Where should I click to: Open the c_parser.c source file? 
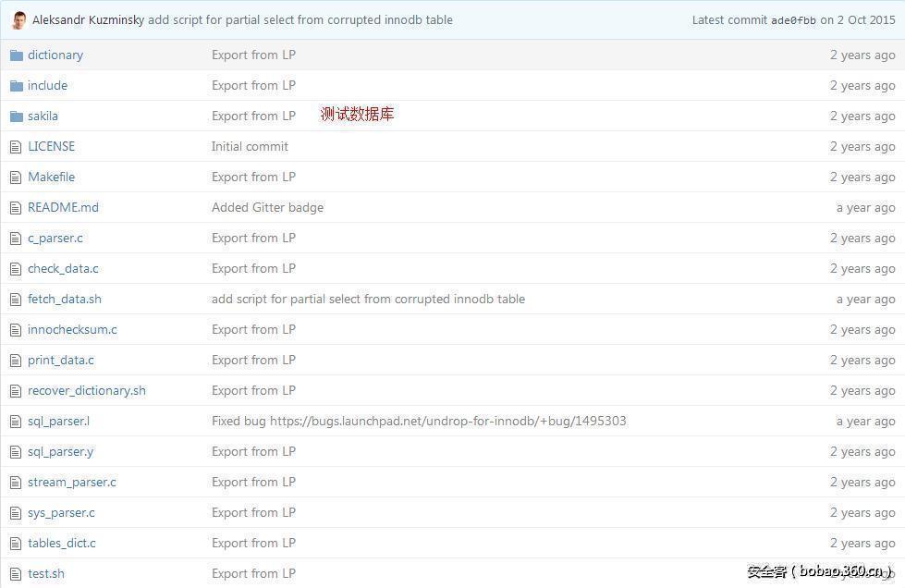click(55, 238)
